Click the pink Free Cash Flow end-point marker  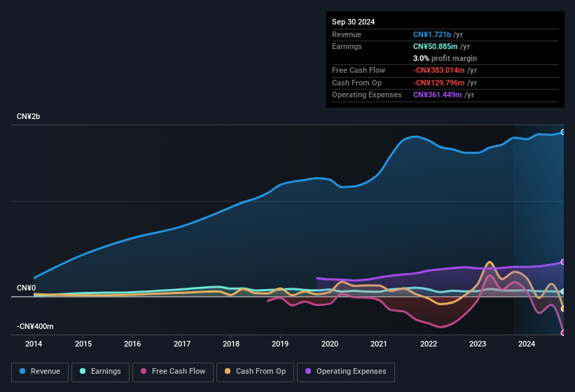pyautogui.click(x=563, y=332)
